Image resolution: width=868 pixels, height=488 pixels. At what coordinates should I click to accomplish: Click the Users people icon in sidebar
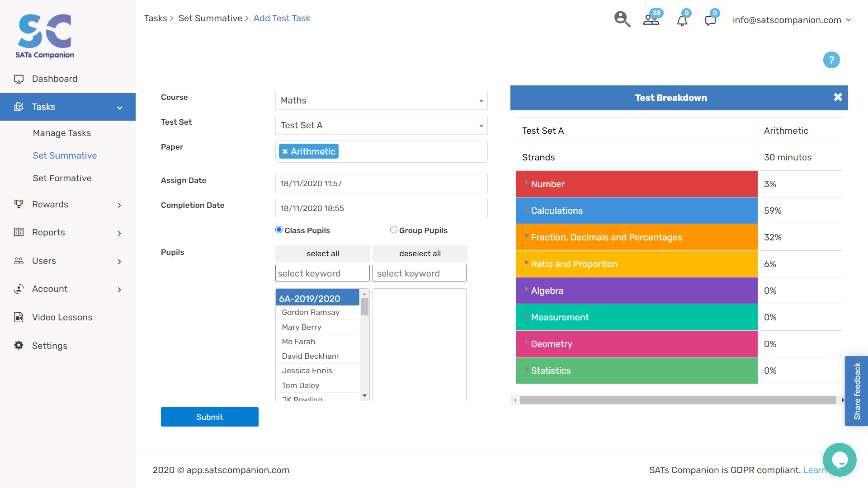pyautogui.click(x=19, y=260)
